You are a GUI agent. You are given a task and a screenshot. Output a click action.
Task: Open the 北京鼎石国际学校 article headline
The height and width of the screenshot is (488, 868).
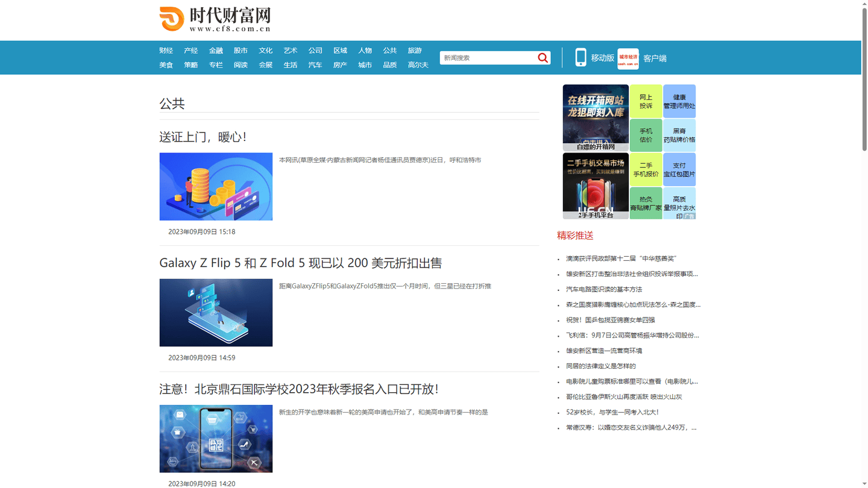click(x=299, y=389)
